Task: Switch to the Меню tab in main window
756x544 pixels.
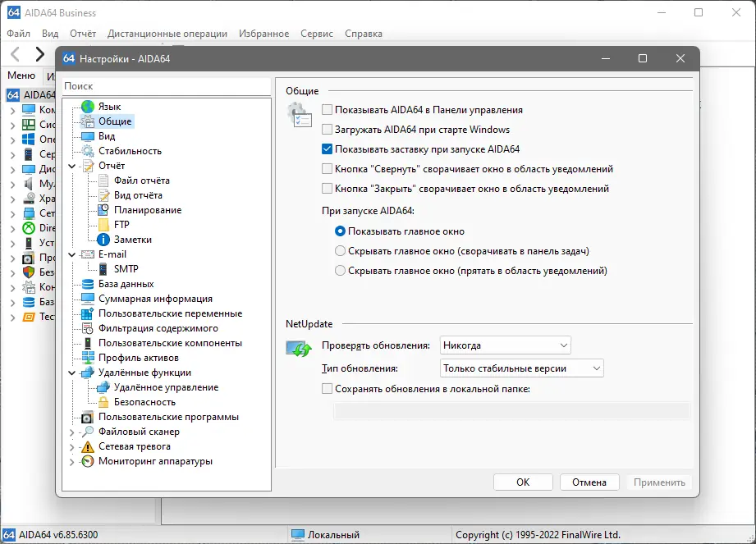Action: (21, 75)
